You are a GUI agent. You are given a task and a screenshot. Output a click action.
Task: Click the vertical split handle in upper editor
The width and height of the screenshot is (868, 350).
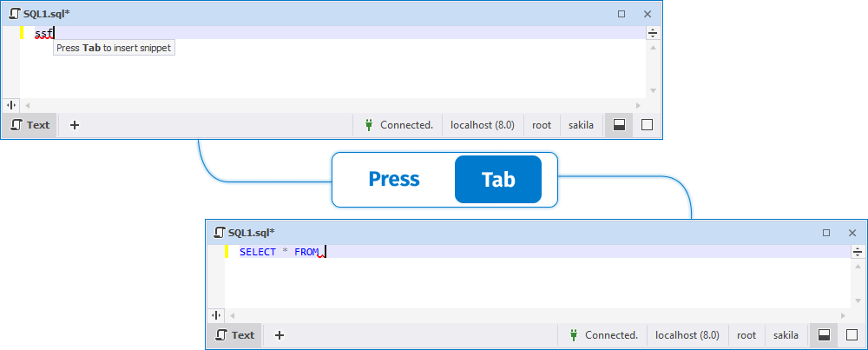pos(11,105)
